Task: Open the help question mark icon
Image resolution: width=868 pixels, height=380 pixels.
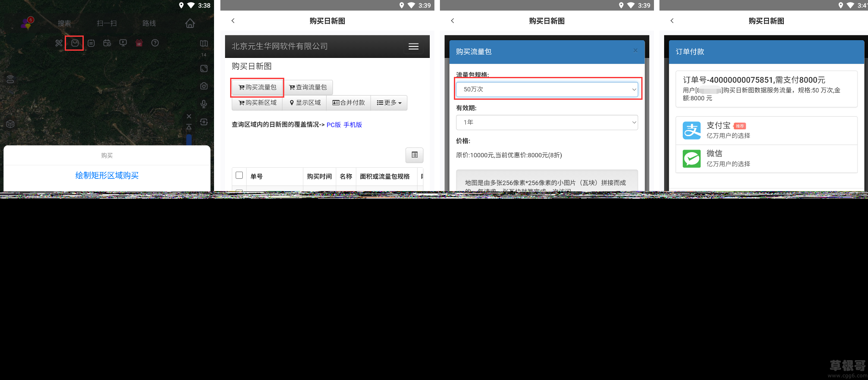Action: pos(155,43)
